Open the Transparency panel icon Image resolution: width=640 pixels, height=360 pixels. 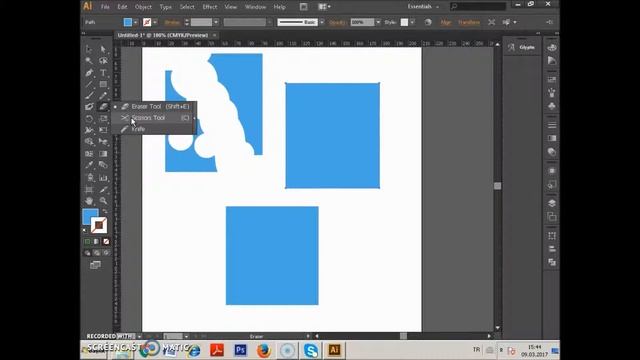coord(552,152)
